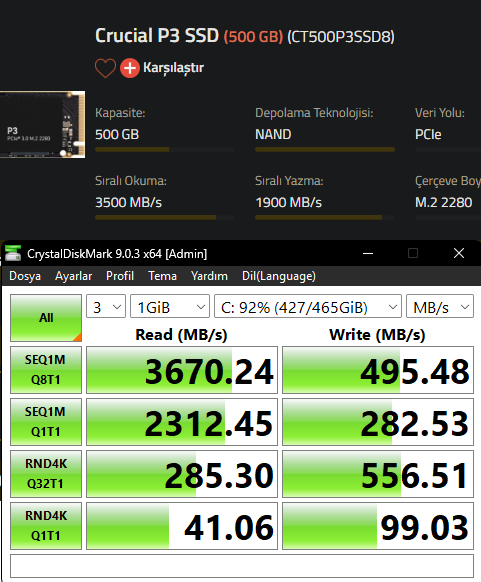
Task: Click the Sıralı Yazma 1900 MB/s bar
Action: click(325, 218)
